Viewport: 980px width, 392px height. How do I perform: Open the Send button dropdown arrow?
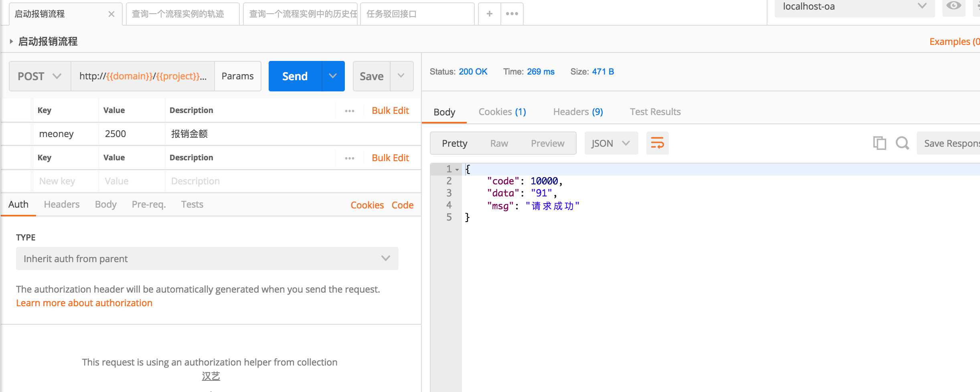(x=333, y=76)
